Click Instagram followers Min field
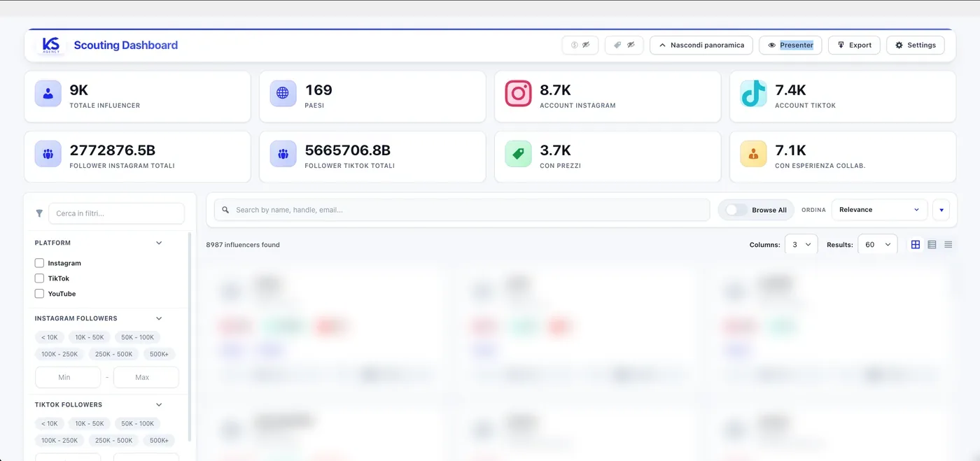This screenshot has width=980, height=461. [68, 377]
